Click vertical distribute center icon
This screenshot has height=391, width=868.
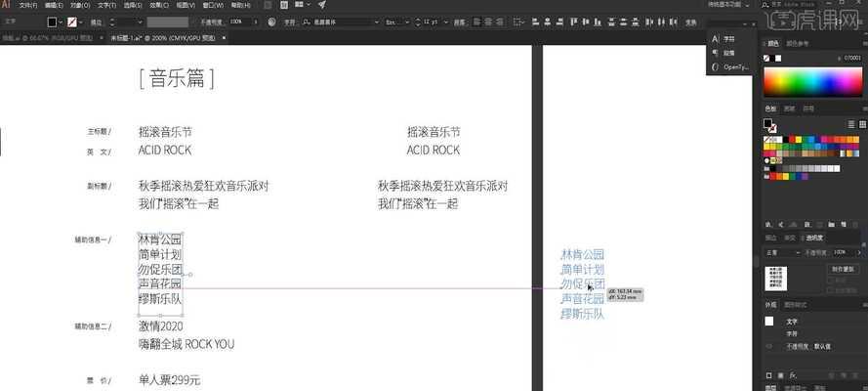(623, 22)
